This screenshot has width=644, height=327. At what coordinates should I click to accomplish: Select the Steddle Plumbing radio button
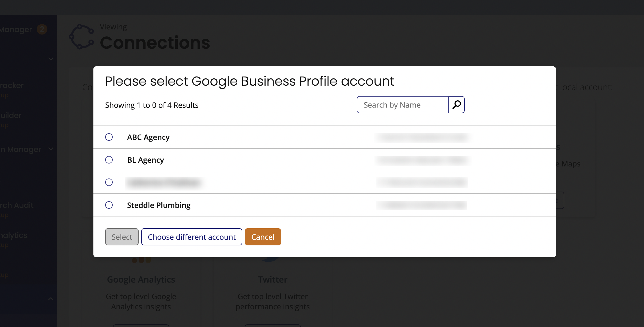point(109,205)
